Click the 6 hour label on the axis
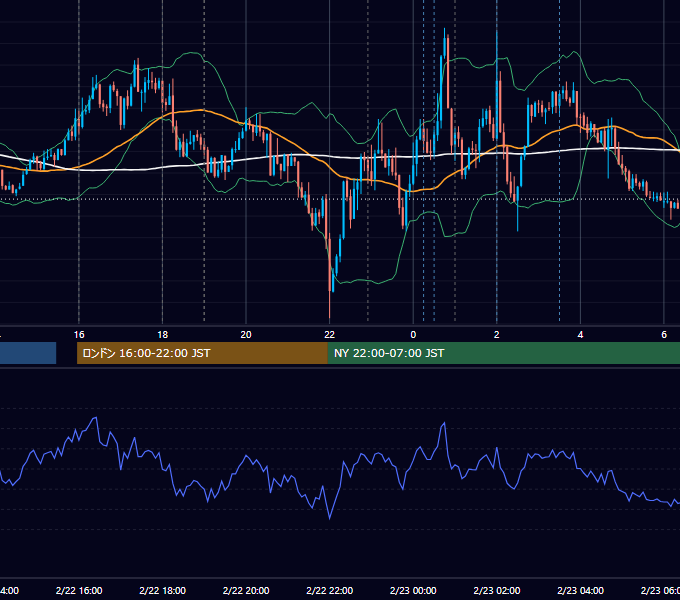The height and width of the screenshot is (600, 680). click(664, 335)
